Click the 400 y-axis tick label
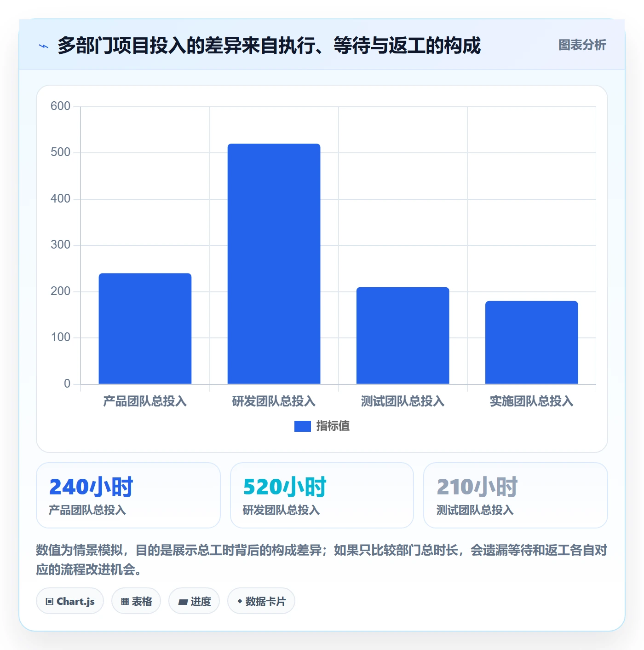The image size is (644, 650). (x=60, y=199)
